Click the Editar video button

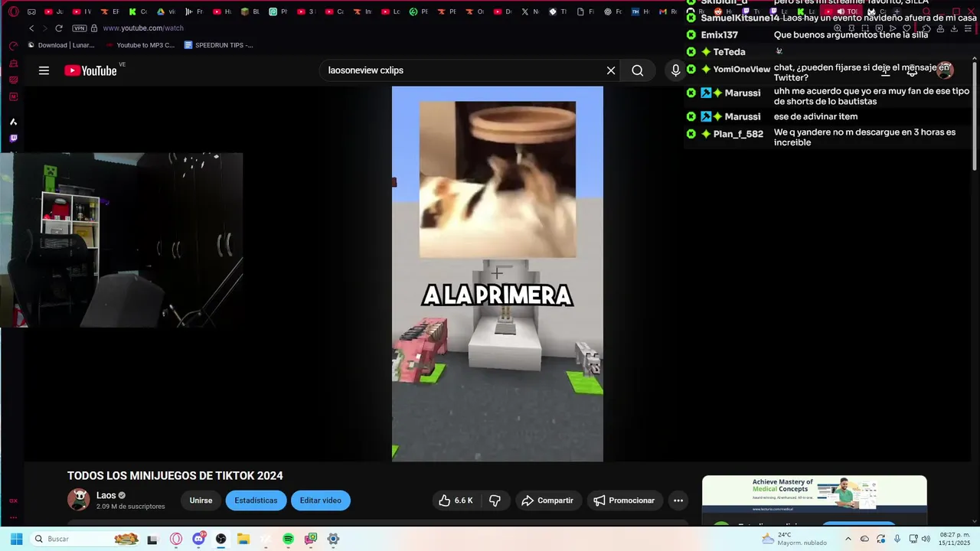point(320,500)
